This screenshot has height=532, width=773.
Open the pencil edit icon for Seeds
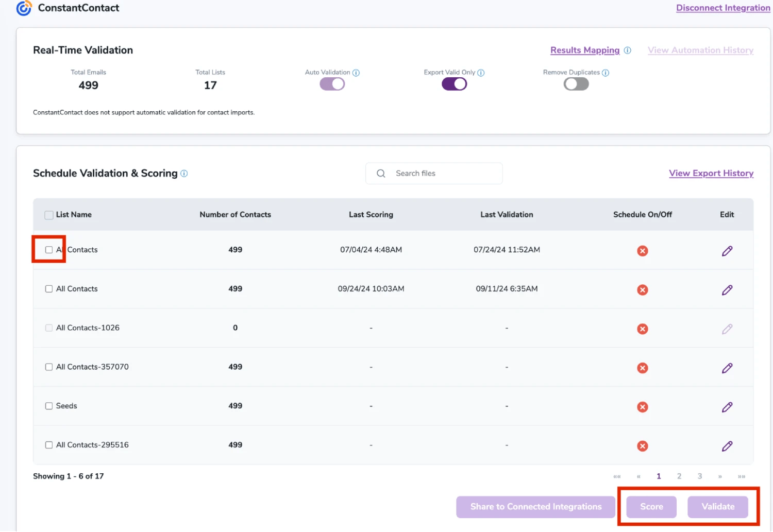(x=727, y=407)
